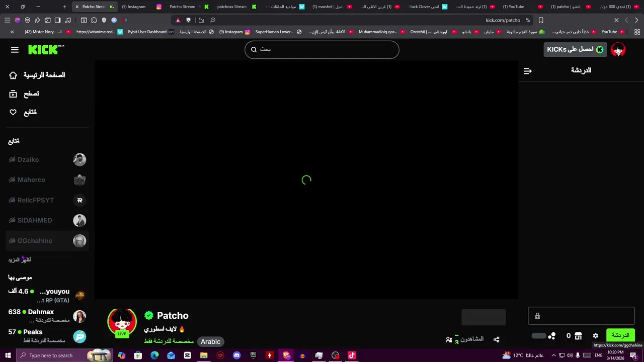This screenshot has height=362, width=644.
Task: Switch to the (1) YouTube browser tab
Action: click(522, 7)
